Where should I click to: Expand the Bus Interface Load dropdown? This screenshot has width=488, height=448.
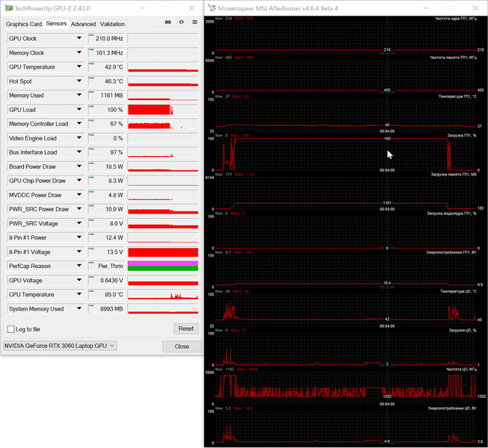pos(79,152)
